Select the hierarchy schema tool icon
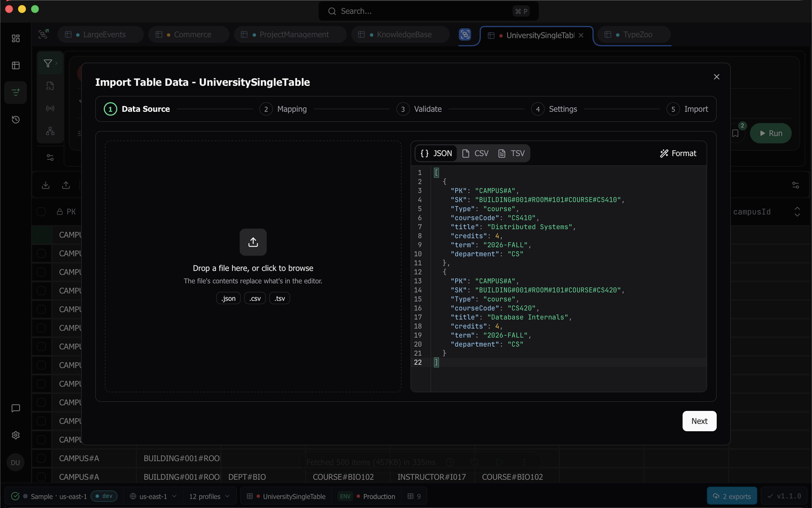This screenshot has width=812, height=508. (50, 131)
